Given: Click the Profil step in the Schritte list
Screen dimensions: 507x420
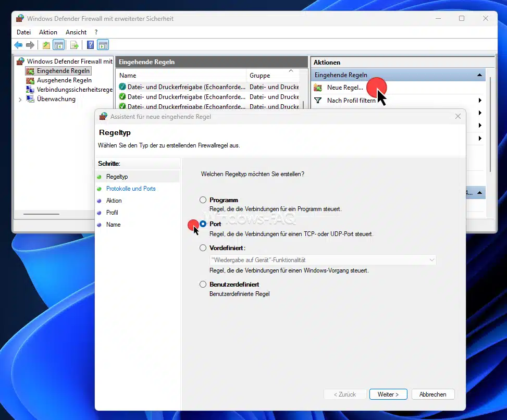Looking at the screenshot, I should pos(112,213).
